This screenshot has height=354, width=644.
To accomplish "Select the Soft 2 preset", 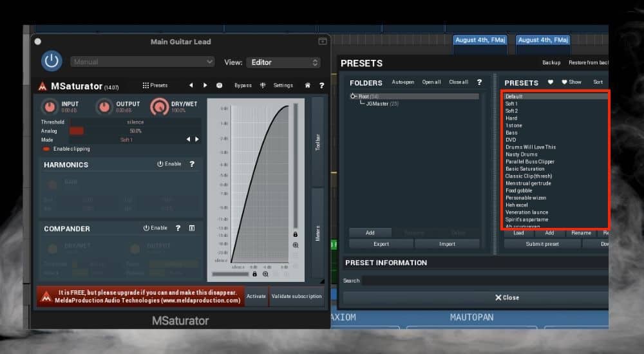I will [511, 111].
